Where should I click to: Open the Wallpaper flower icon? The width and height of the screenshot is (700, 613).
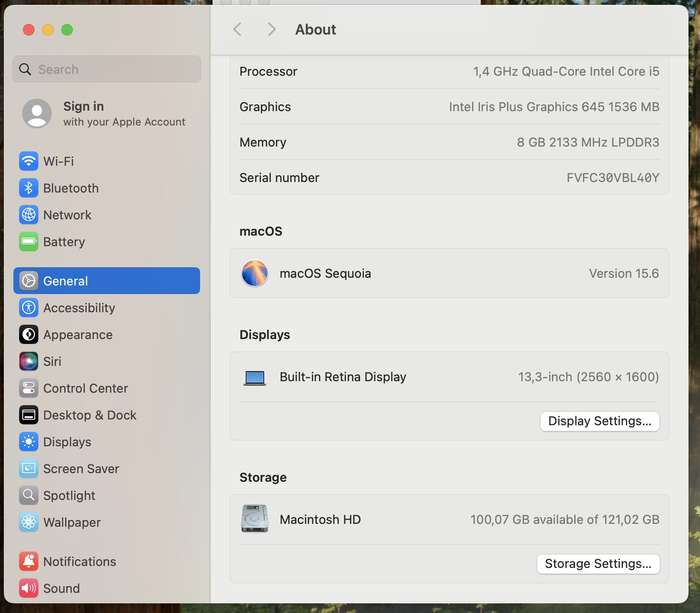pos(29,522)
